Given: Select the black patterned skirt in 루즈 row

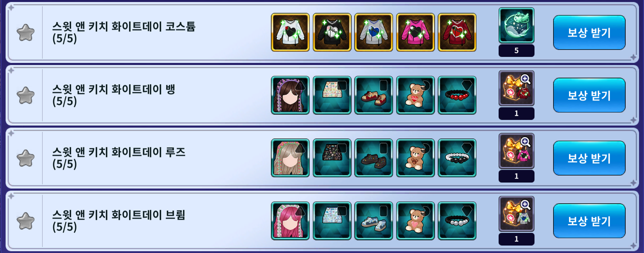Looking at the screenshot, I should tap(332, 158).
